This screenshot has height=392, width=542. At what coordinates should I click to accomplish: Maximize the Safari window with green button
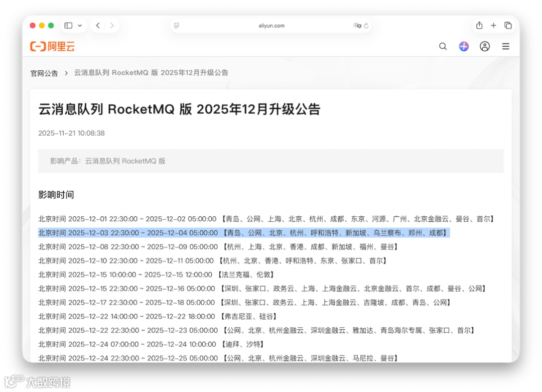pyautogui.click(x=51, y=26)
